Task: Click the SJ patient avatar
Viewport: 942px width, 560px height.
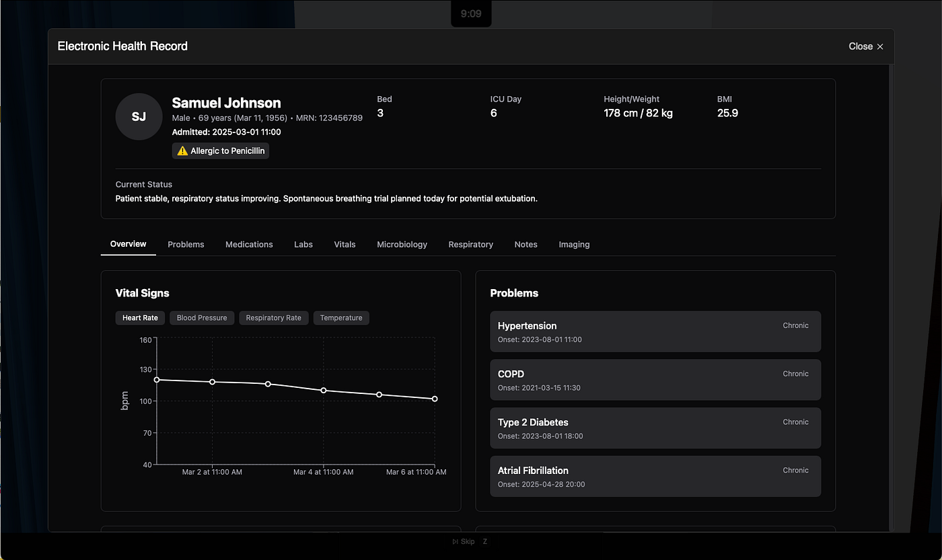Action: point(139,116)
